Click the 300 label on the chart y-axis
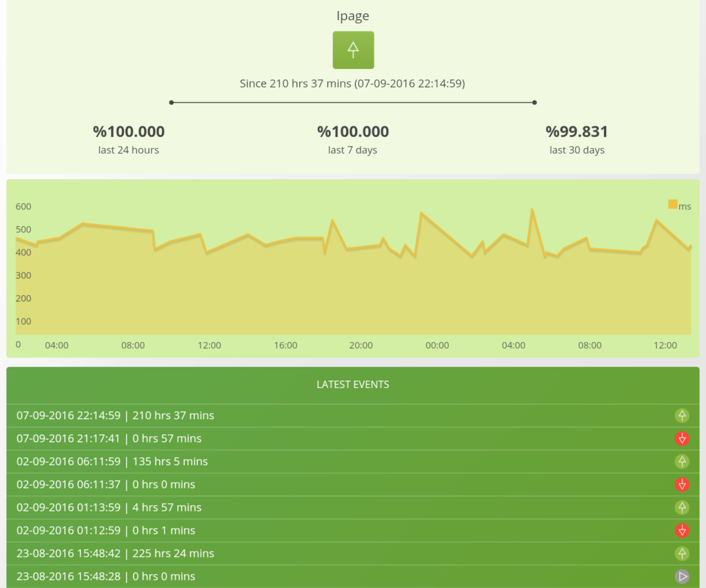The height and width of the screenshot is (588, 706). coord(23,276)
